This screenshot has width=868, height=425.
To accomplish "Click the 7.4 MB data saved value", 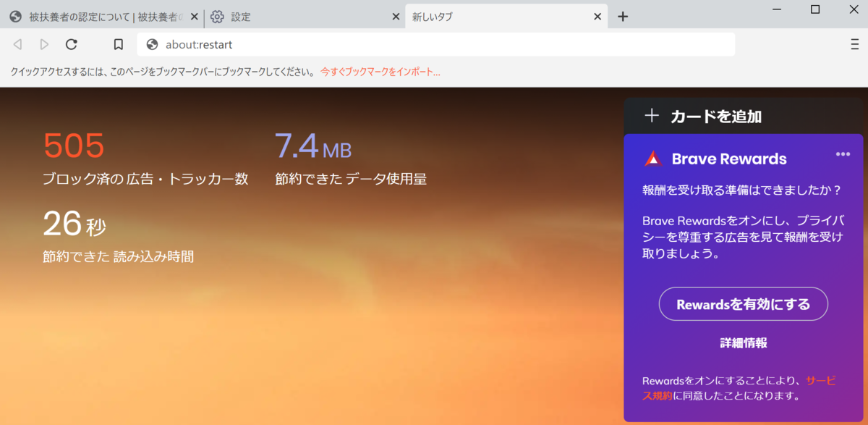I will click(313, 146).
